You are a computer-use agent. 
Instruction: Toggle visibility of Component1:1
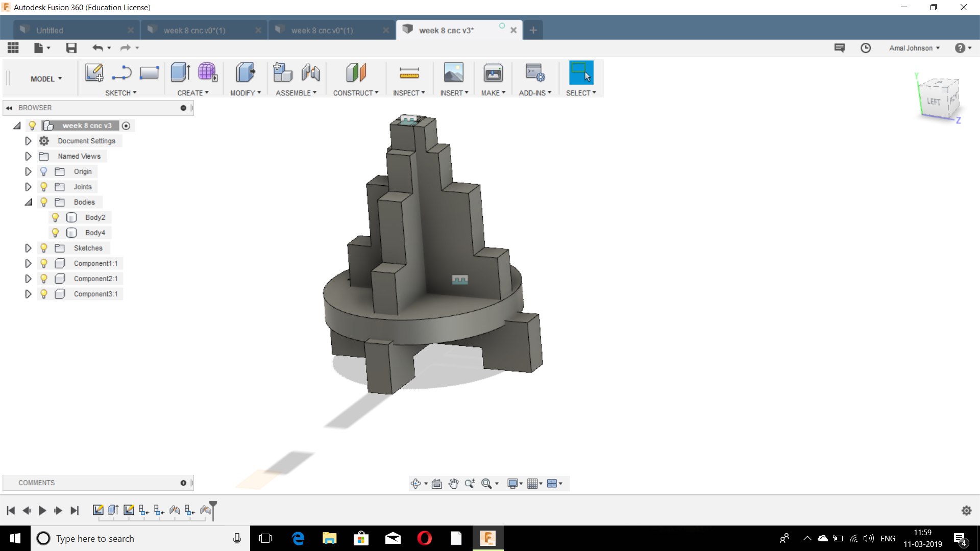pyautogui.click(x=44, y=263)
